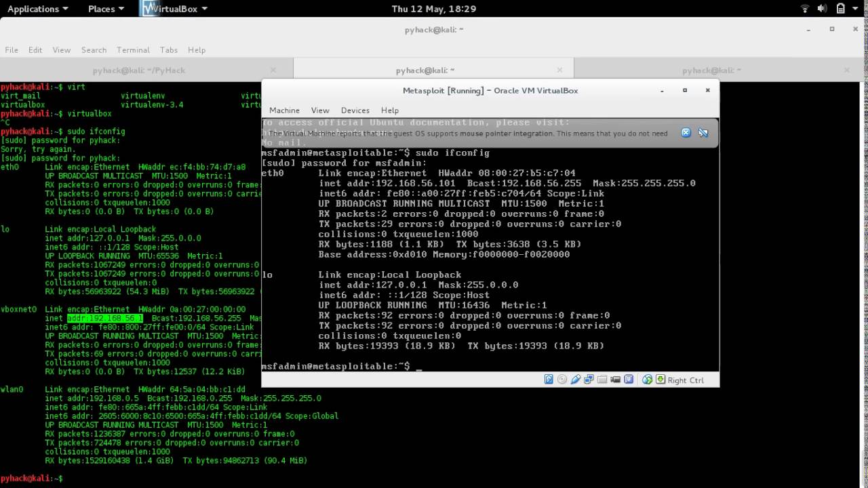
Task: Open Devices menu in VirtualBox window
Action: pyautogui.click(x=355, y=110)
